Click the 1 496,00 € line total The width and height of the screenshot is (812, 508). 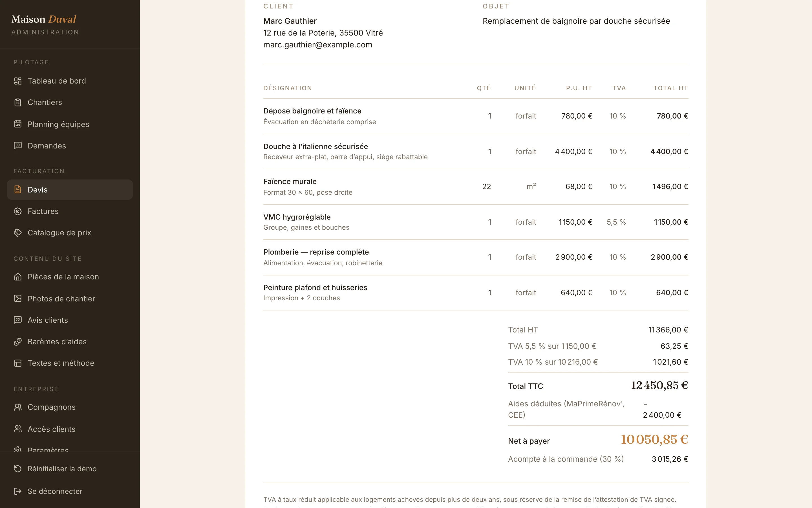tap(670, 187)
